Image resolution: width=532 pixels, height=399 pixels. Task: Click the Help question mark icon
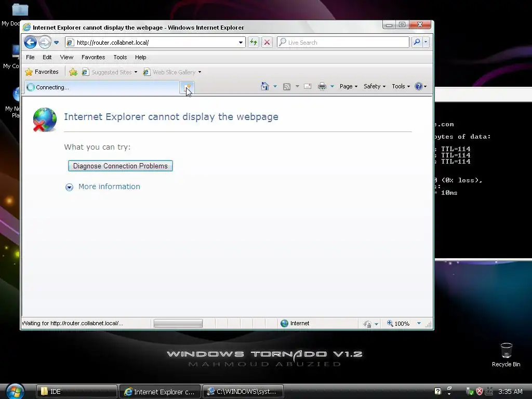click(419, 86)
